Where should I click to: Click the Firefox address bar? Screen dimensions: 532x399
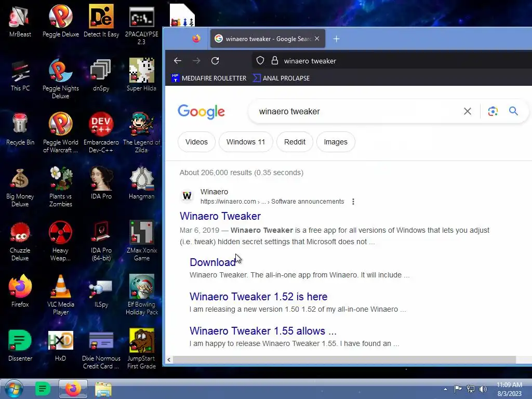(x=392, y=61)
